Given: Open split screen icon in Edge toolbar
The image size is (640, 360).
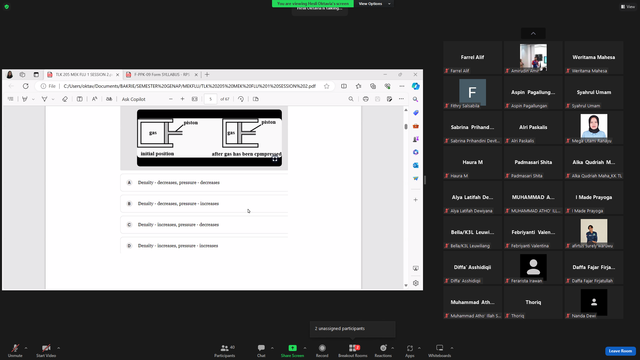Looking at the screenshot, I should pos(344,86).
